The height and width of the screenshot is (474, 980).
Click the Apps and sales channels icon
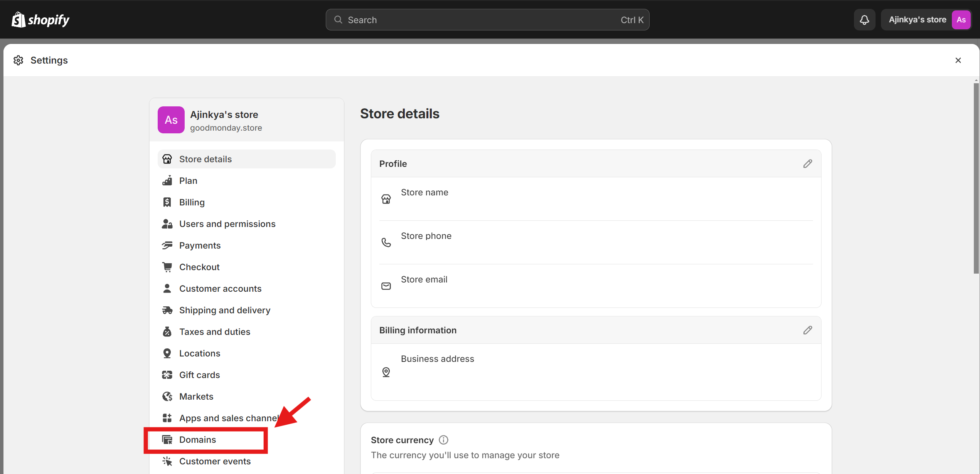click(167, 418)
